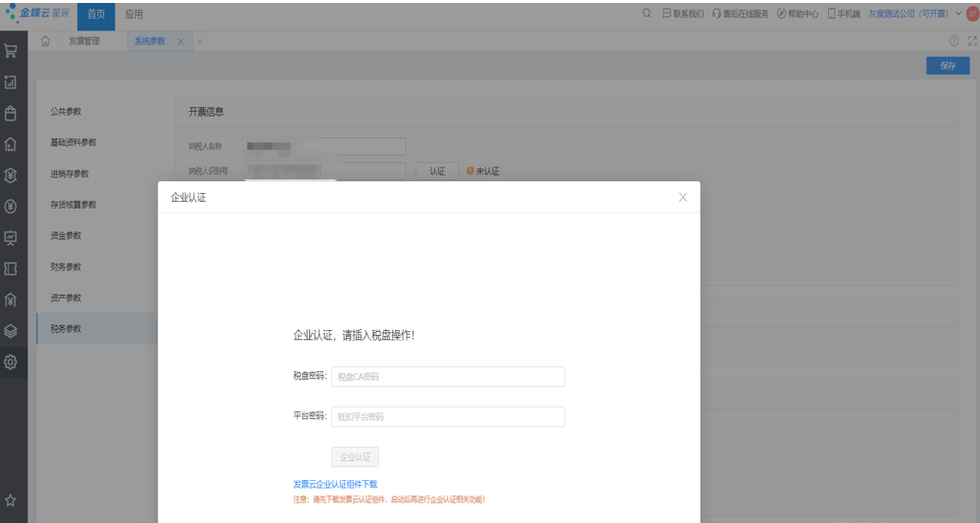Click the 金蝶云星辰 logo

click(x=37, y=13)
